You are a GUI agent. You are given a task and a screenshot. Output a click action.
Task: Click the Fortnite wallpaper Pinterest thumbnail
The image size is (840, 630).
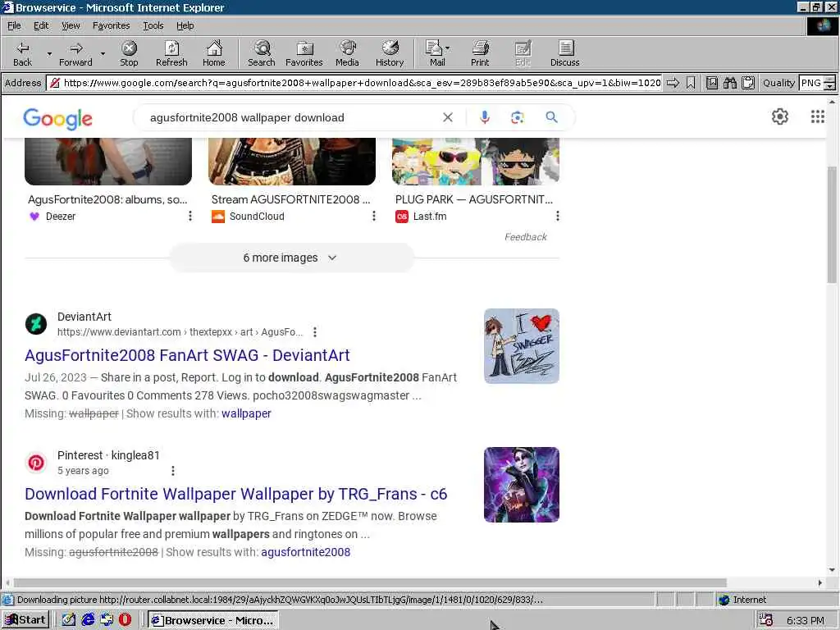coord(522,485)
